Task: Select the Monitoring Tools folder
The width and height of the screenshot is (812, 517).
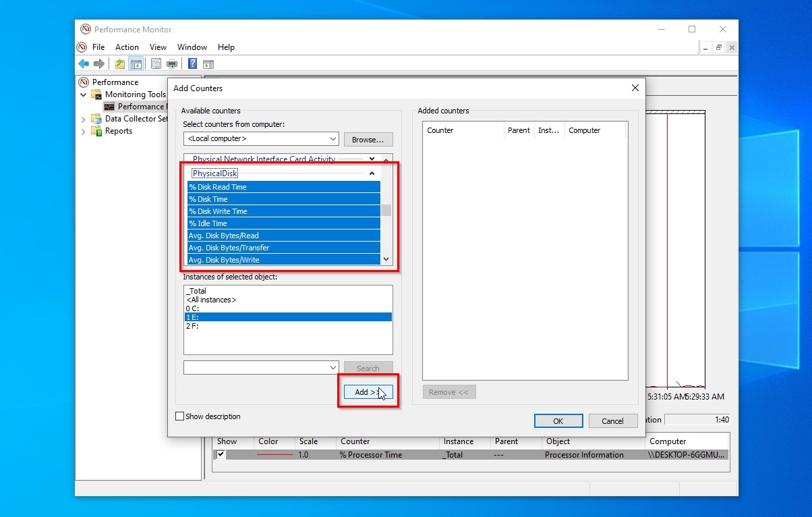Action: pyautogui.click(x=135, y=94)
